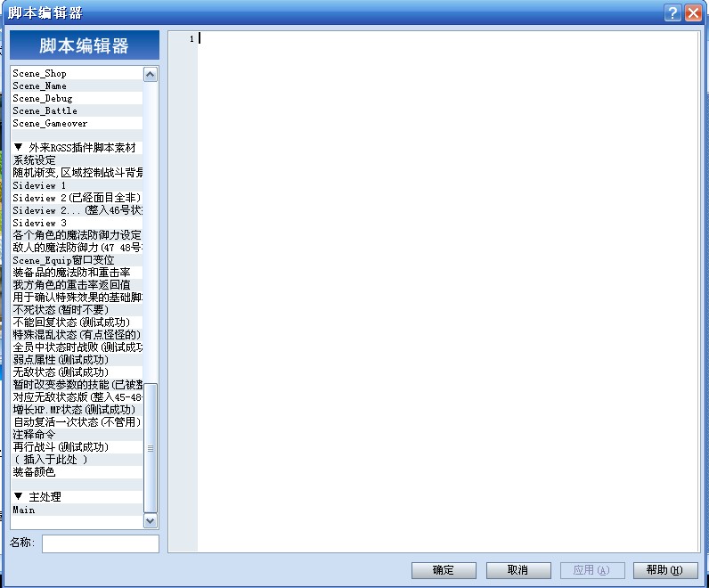This screenshot has height=588, width=709.
Task: Select the Scene_Equip窗口变位 script
Action: point(77,260)
